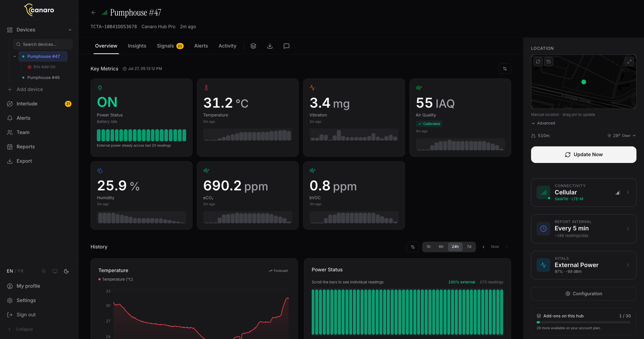Image resolution: width=644 pixels, height=339 pixels.
Task: Open History filter sliders icon
Action: [413, 247]
